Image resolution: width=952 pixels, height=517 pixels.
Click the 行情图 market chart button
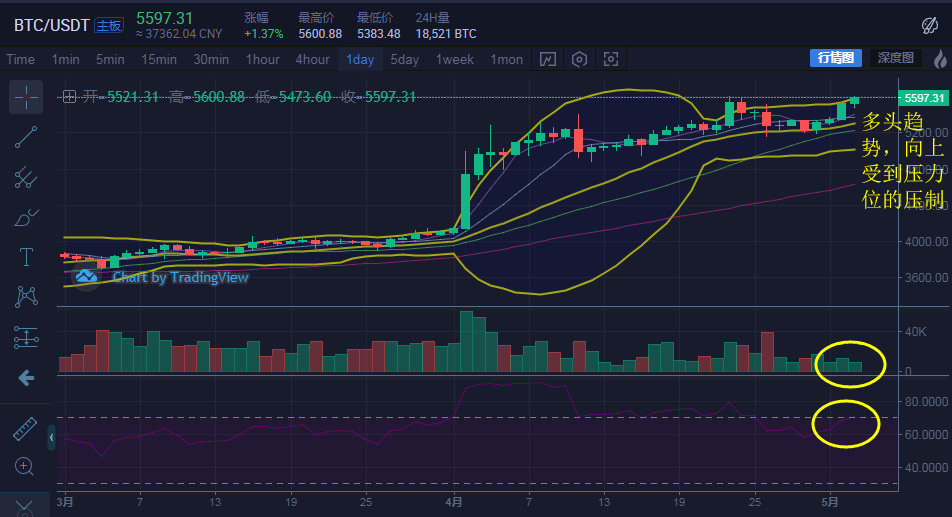(835, 58)
